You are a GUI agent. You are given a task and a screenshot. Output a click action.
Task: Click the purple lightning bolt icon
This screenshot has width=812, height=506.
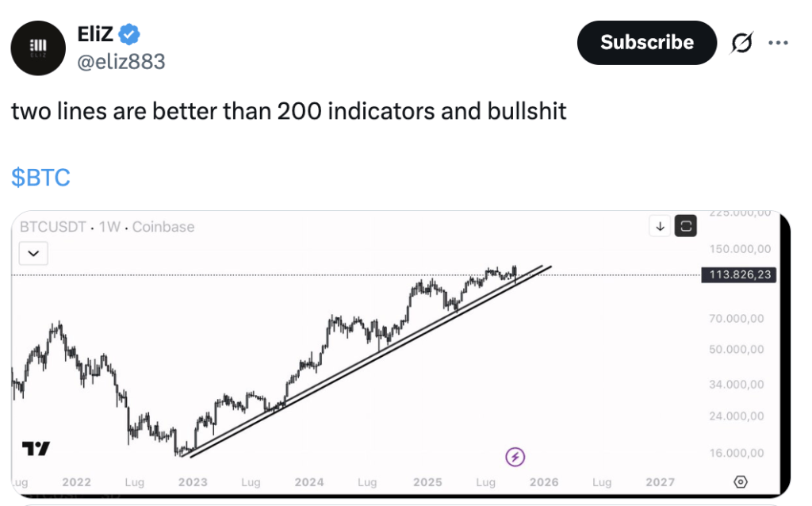point(515,456)
